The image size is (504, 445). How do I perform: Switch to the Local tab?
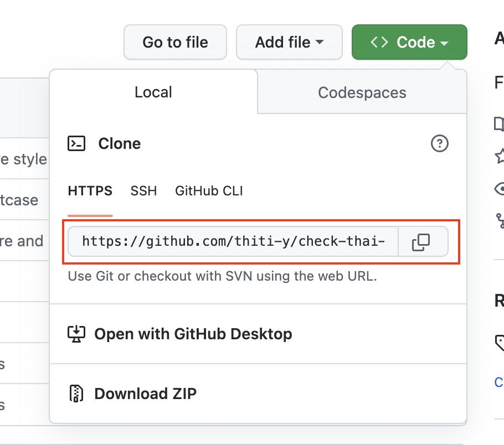tap(153, 92)
